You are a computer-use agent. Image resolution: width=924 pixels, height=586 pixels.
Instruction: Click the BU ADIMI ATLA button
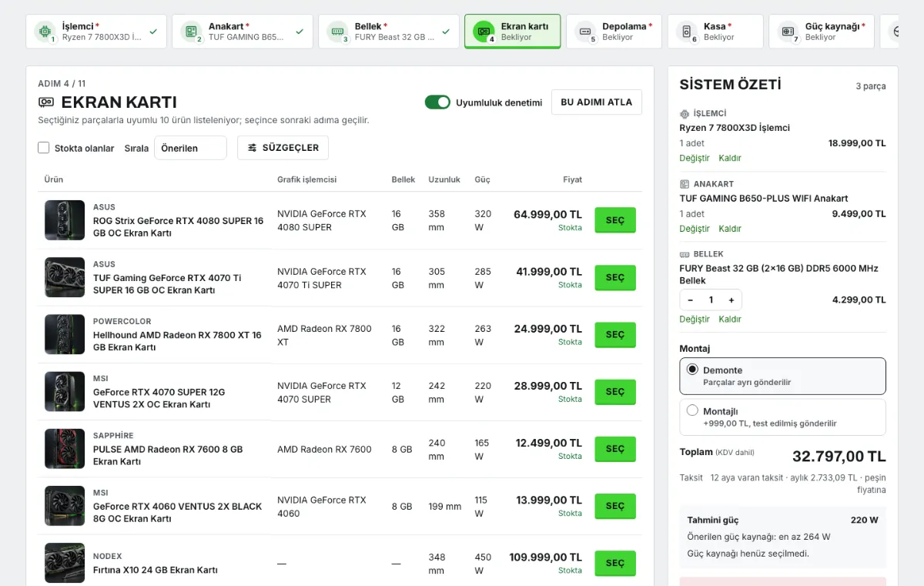pyautogui.click(x=597, y=102)
